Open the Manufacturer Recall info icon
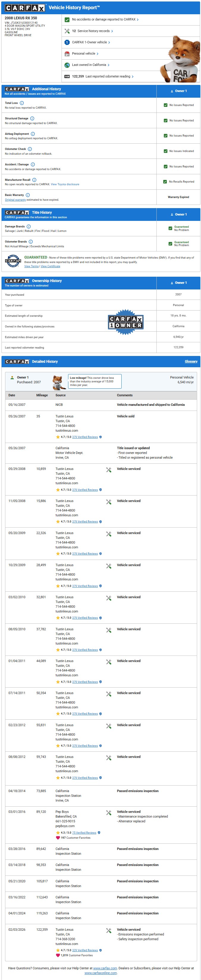 (34, 180)
